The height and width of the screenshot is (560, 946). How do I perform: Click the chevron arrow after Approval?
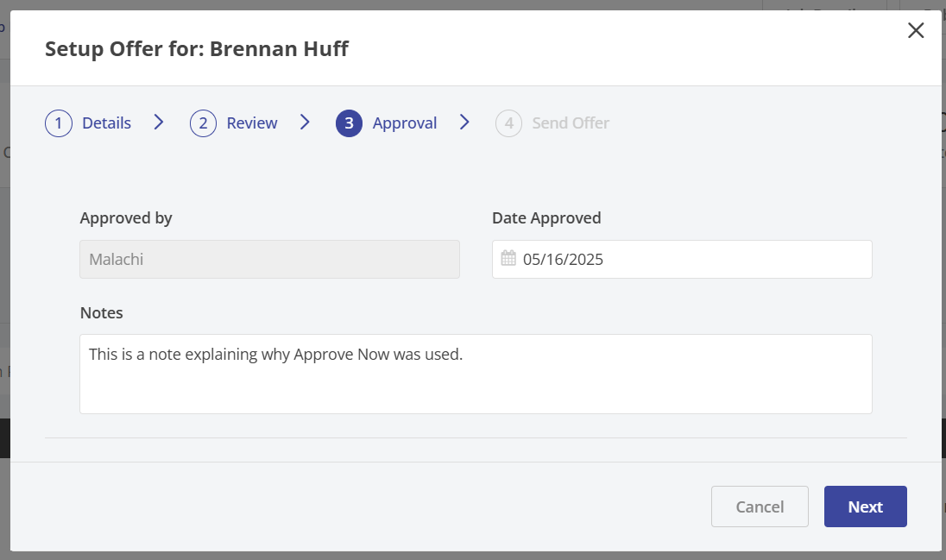464,123
